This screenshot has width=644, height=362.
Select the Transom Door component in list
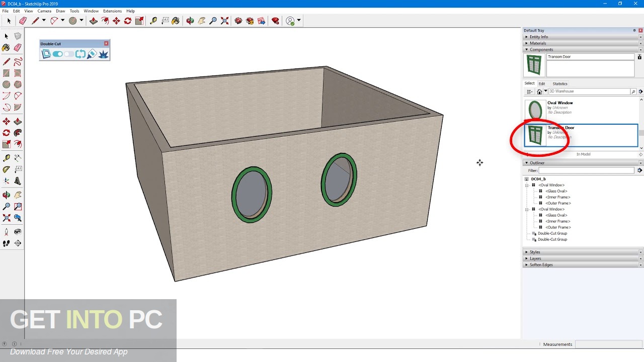coord(581,135)
